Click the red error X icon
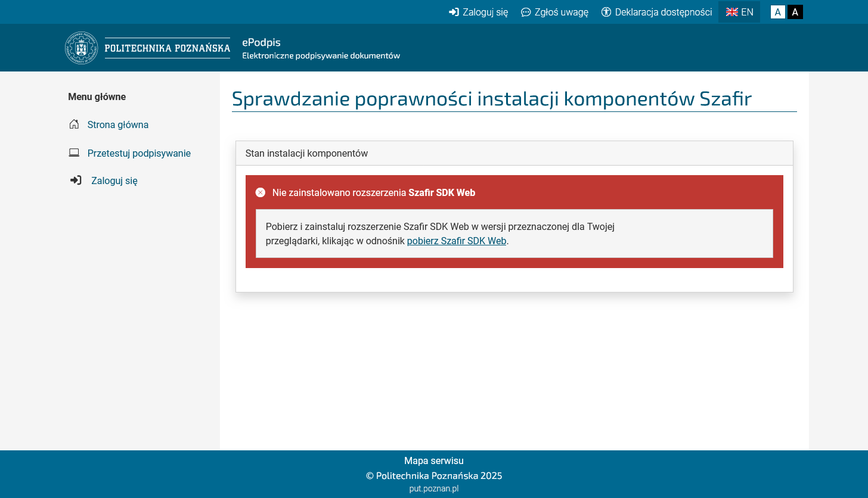The image size is (868, 498). pyautogui.click(x=261, y=192)
